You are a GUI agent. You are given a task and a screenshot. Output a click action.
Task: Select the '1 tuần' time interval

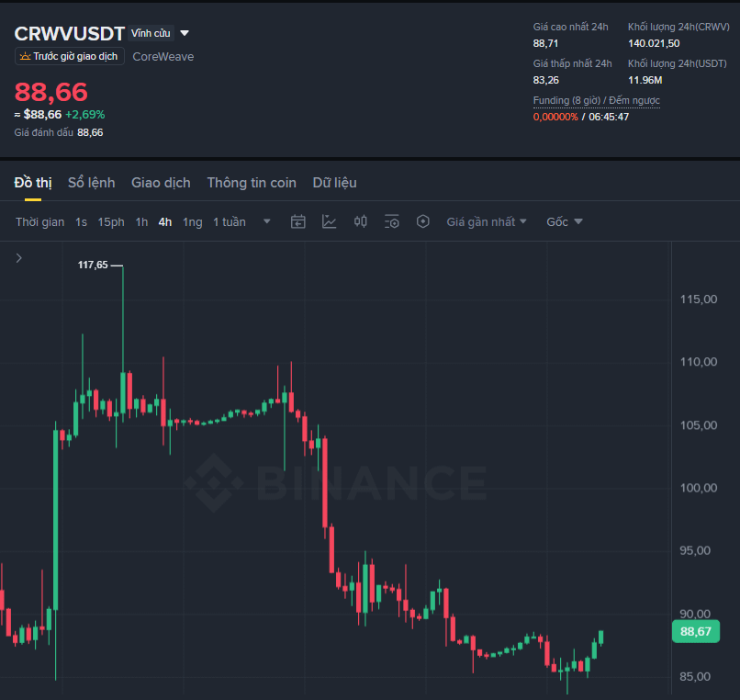pos(230,222)
